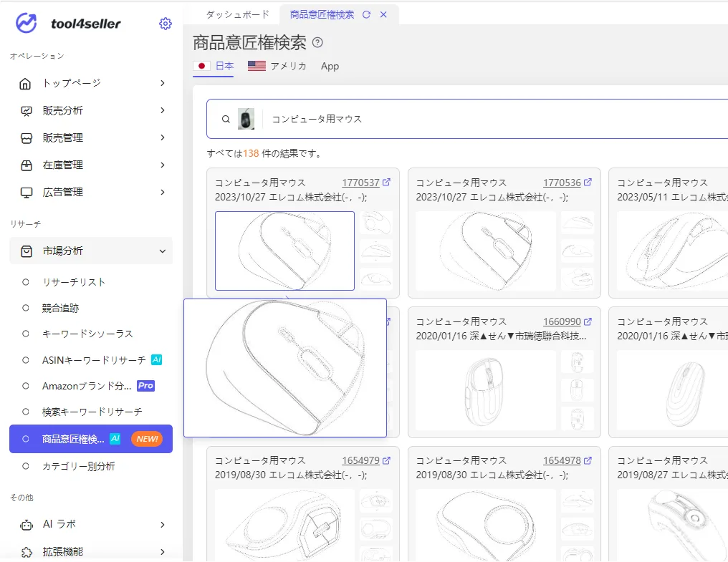Open external link icon for design 1770536

coord(588,183)
